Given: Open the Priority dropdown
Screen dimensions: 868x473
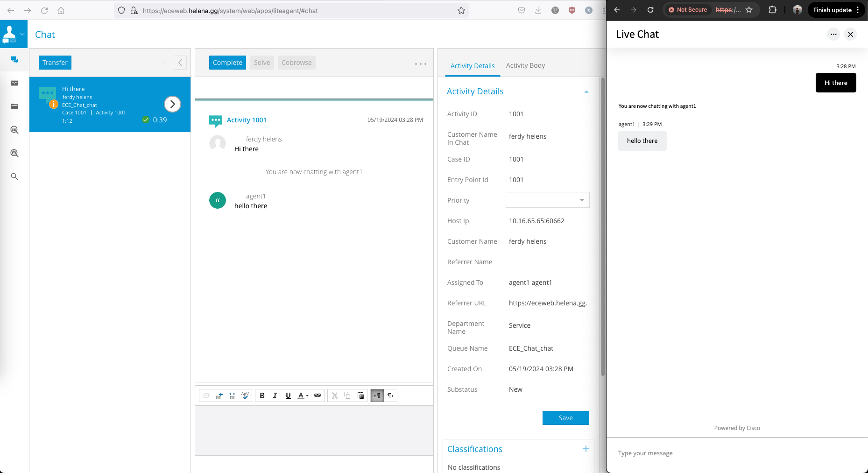Looking at the screenshot, I should 547,200.
